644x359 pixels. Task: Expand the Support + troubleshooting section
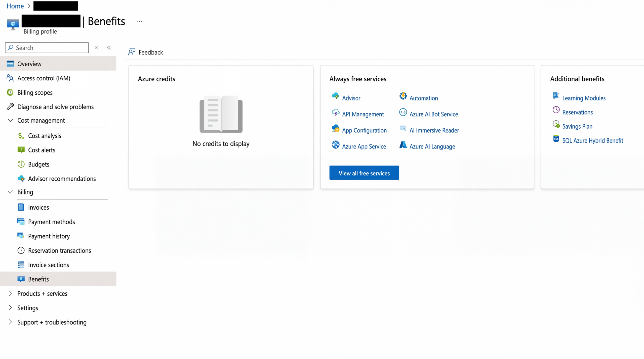(x=10, y=322)
